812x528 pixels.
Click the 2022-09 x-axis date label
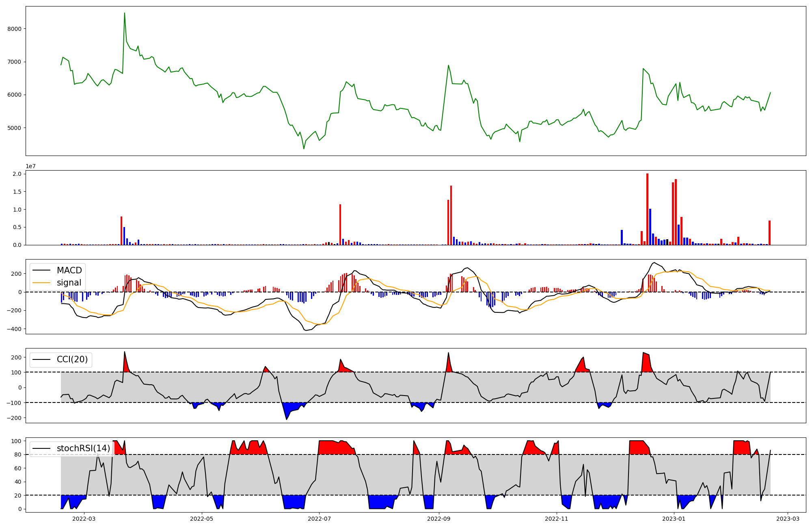pos(439,519)
